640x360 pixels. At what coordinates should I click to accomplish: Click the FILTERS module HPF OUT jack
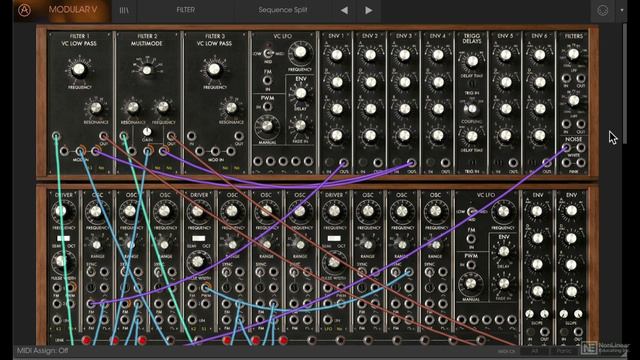pyautogui.click(x=580, y=124)
